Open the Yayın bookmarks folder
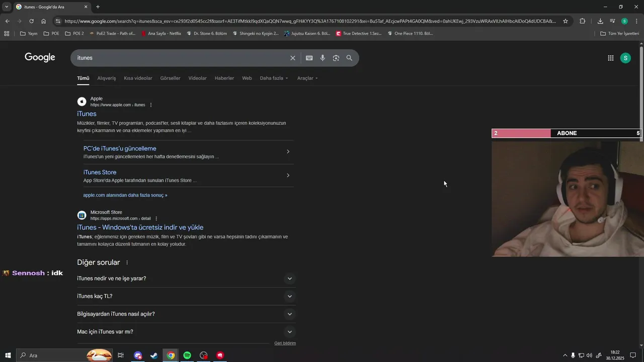This screenshot has height=362, width=644. (x=29, y=34)
